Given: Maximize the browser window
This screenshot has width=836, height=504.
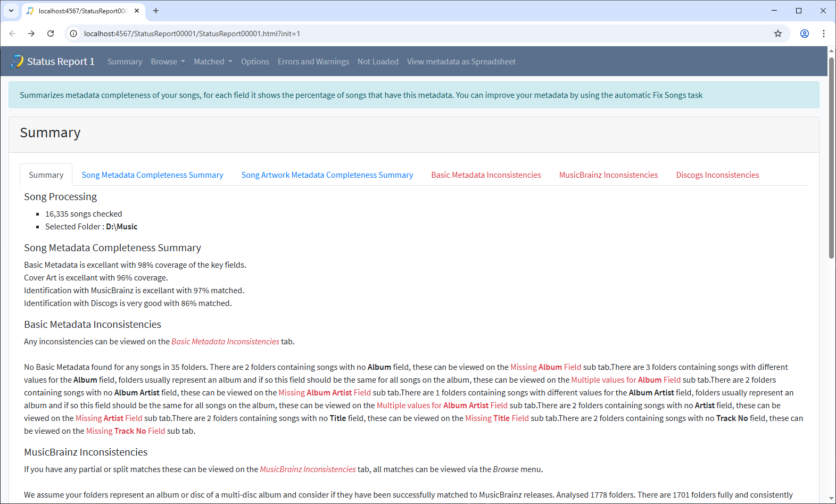Looking at the screenshot, I should pyautogui.click(x=799, y=11).
